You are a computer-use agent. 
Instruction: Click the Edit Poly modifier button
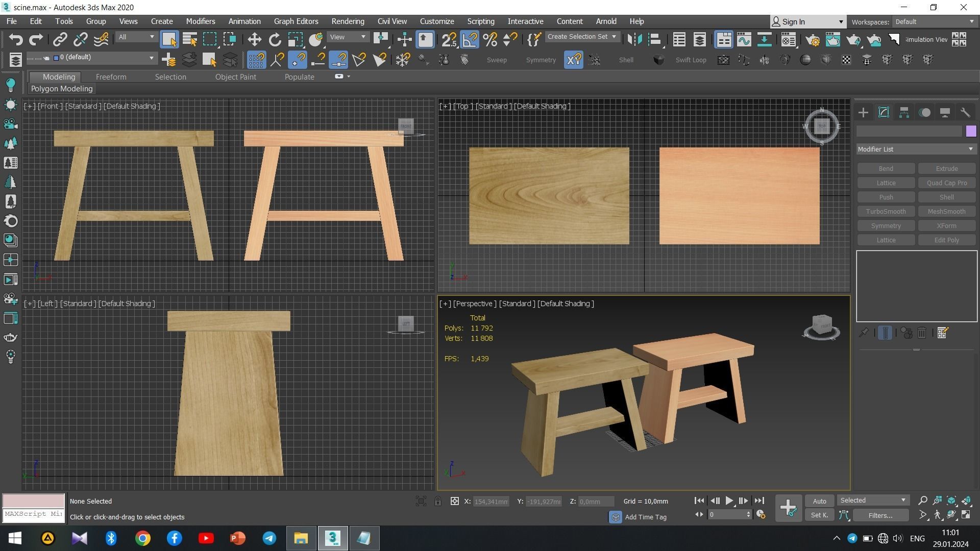click(x=946, y=240)
